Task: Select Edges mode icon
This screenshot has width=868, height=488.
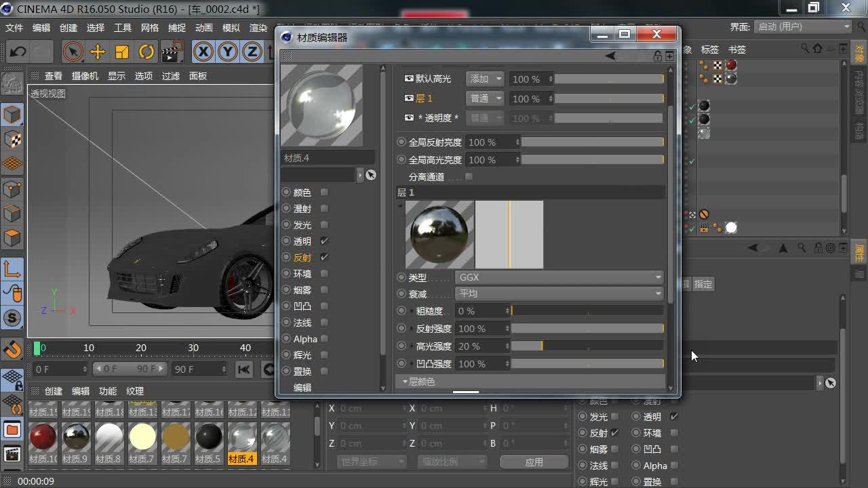Action: coord(12,213)
